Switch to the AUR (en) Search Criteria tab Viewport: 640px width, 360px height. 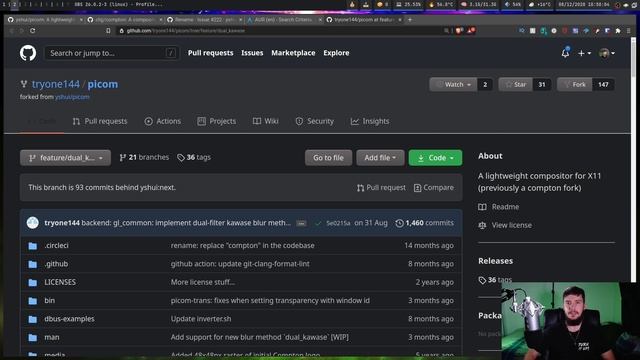pyautogui.click(x=283, y=20)
